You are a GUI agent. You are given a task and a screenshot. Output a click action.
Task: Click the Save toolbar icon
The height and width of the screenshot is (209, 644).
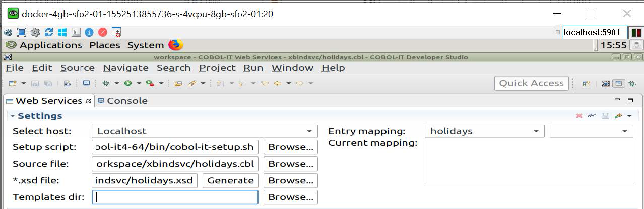(35, 83)
